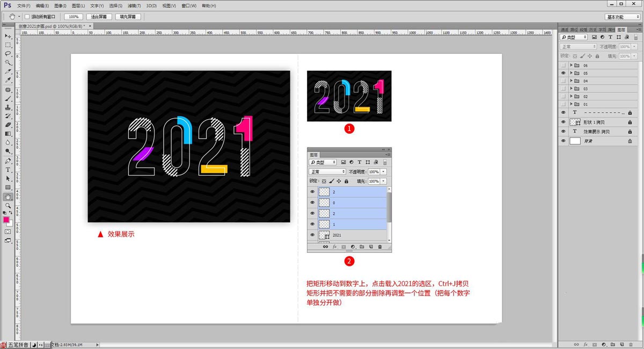Viewport: 644px width, 349px height.
Task: Select the Dodge tool
Action: coord(8,151)
